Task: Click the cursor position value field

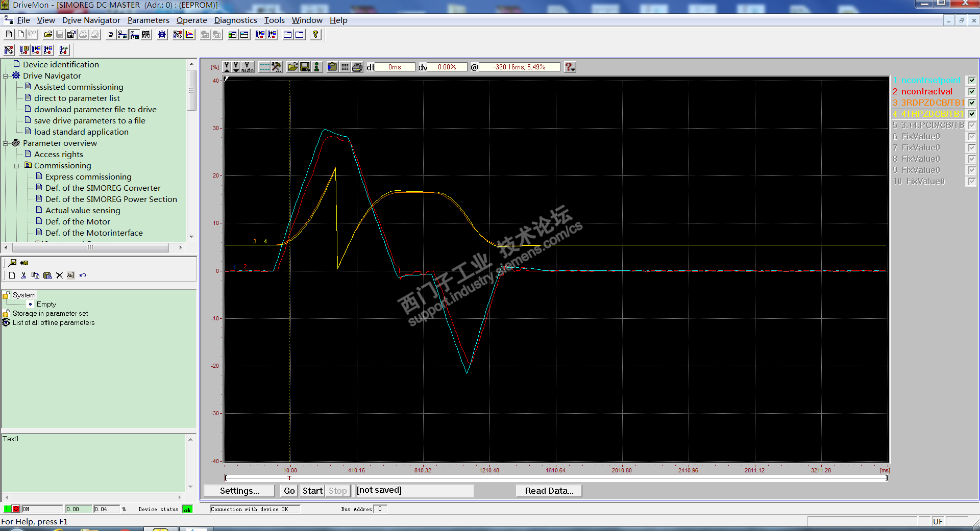Action: 520,67
